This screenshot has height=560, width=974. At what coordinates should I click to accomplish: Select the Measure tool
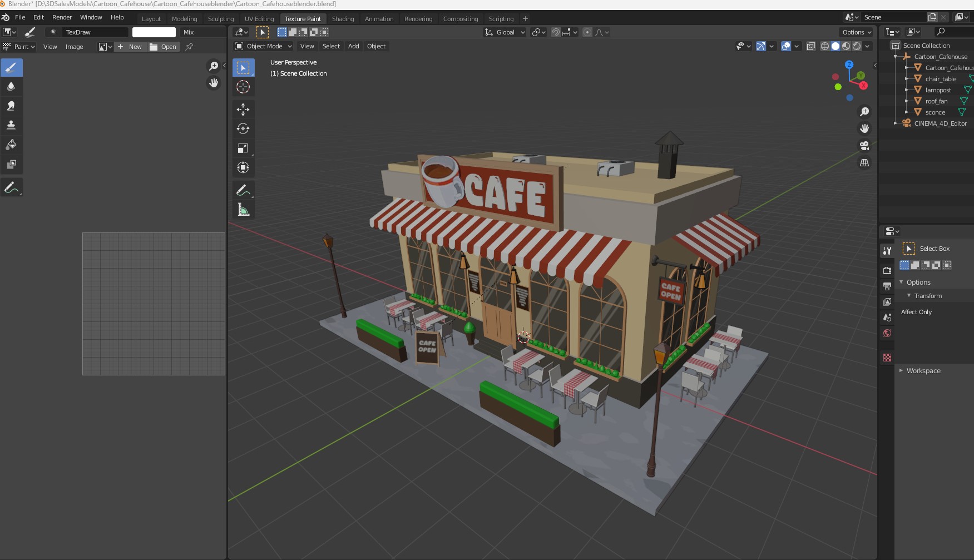coord(243,210)
